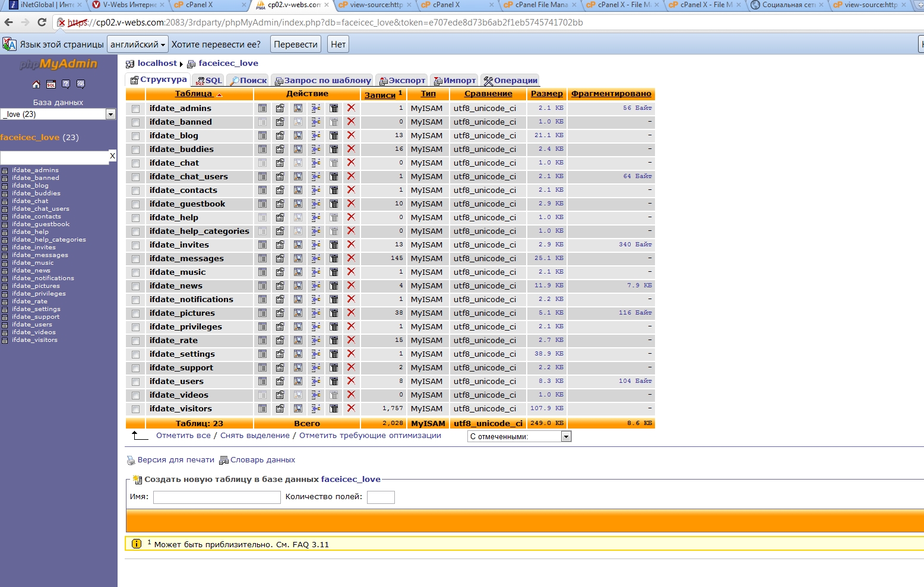Sort by the Размер column header
Image resolution: width=924 pixels, height=587 pixels.
pos(547,94)
